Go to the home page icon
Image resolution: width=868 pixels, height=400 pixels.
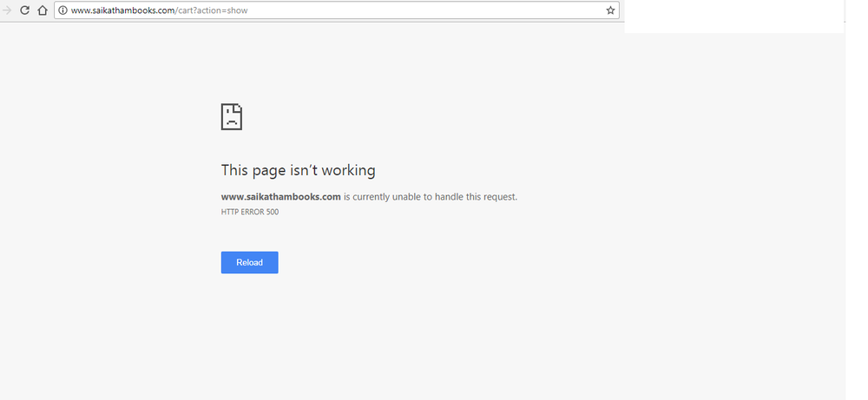tap(42, 10)
